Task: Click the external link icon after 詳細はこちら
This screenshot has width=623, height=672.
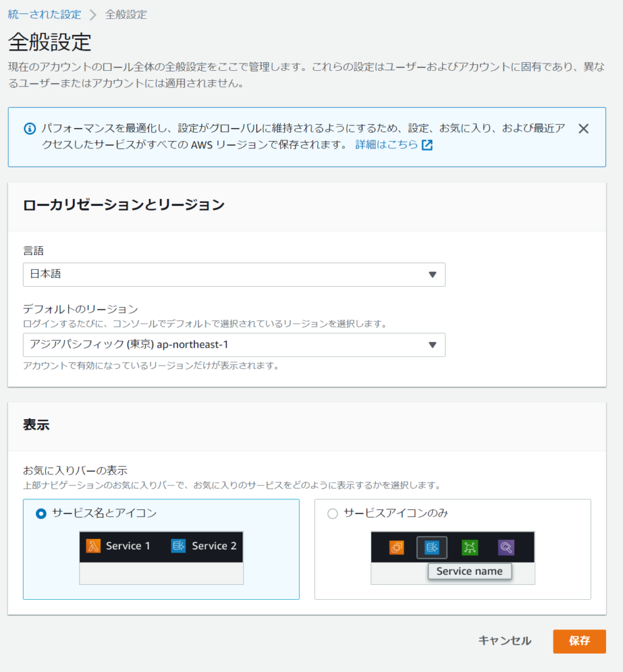Action: 427,145
